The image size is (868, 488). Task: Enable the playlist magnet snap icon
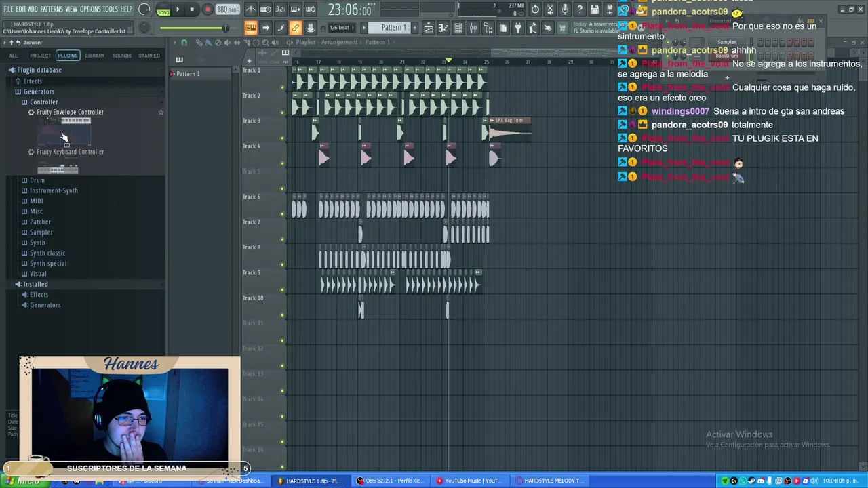(x=184, y=42)
